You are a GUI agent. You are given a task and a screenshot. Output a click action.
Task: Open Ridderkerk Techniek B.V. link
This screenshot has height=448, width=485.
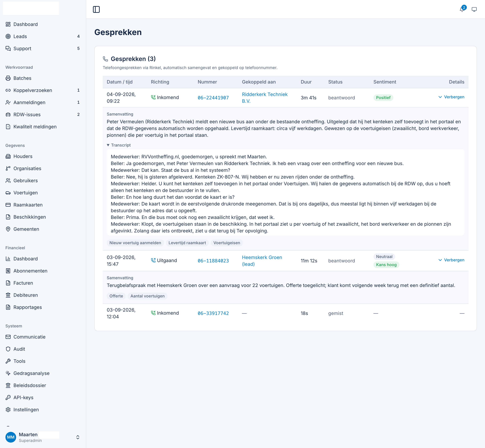coord(265,98)
